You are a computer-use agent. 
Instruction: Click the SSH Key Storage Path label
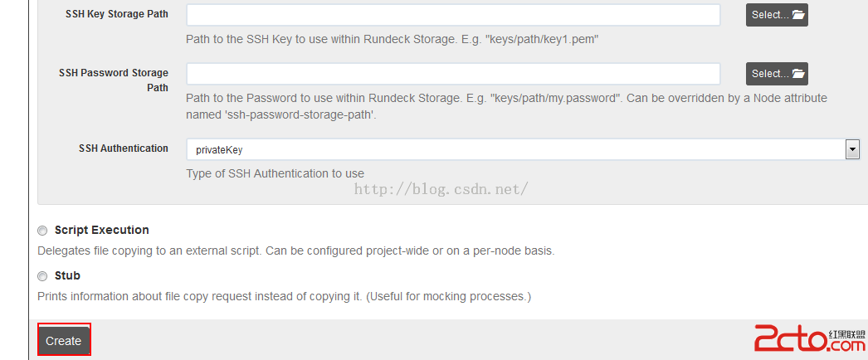117,14
